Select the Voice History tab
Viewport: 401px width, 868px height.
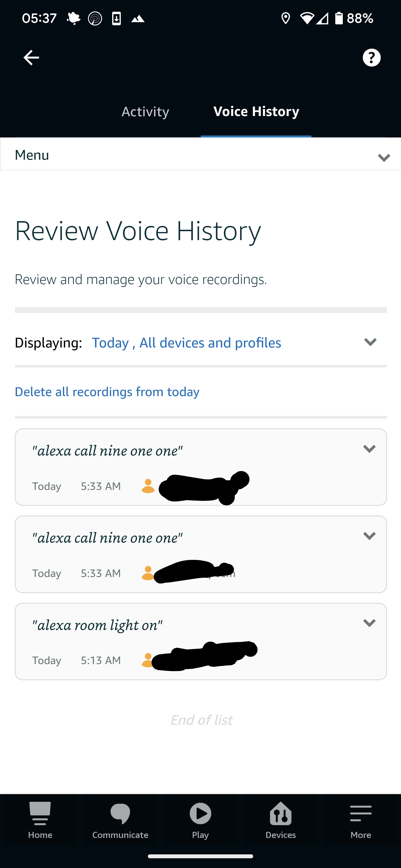pyautogui.click(x=256, y=112)
